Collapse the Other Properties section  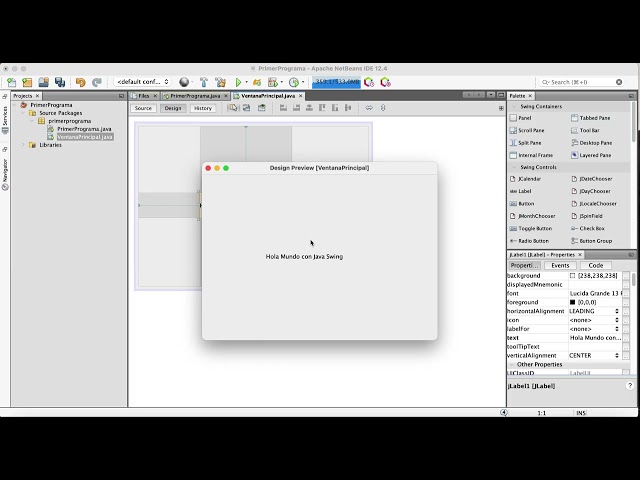point(511,364)
